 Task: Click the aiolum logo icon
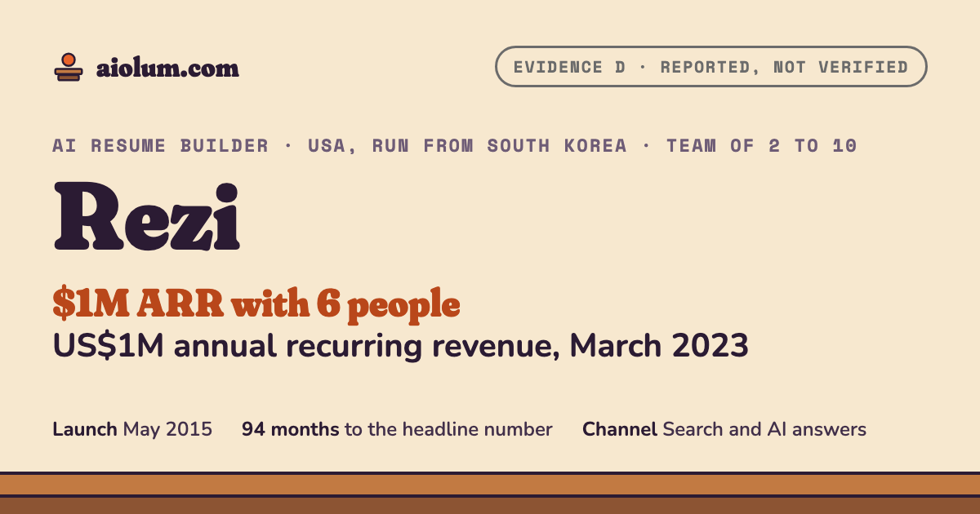pyautogui.click(x=68, y=67)
